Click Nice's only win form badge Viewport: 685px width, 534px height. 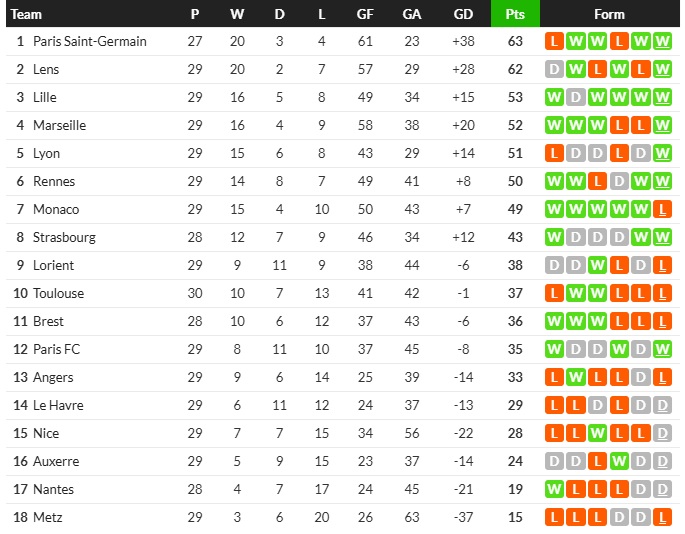[597, 434]
